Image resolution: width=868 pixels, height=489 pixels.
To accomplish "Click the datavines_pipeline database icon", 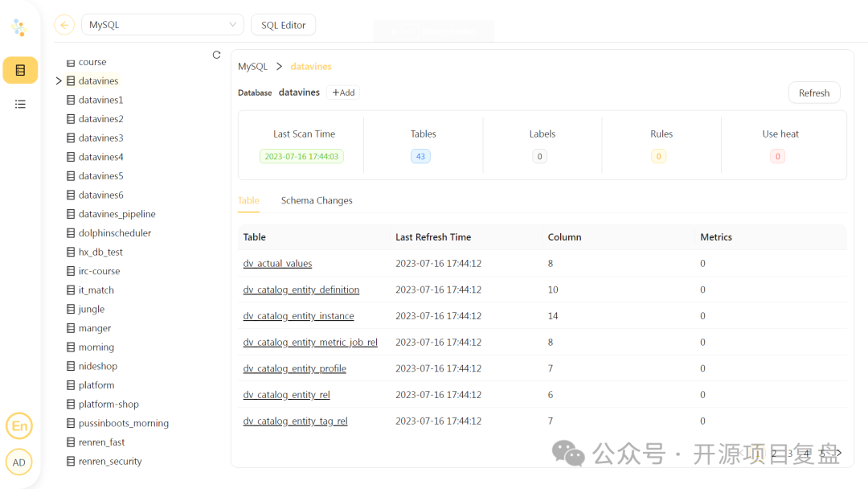I will [x=71, y=214].
